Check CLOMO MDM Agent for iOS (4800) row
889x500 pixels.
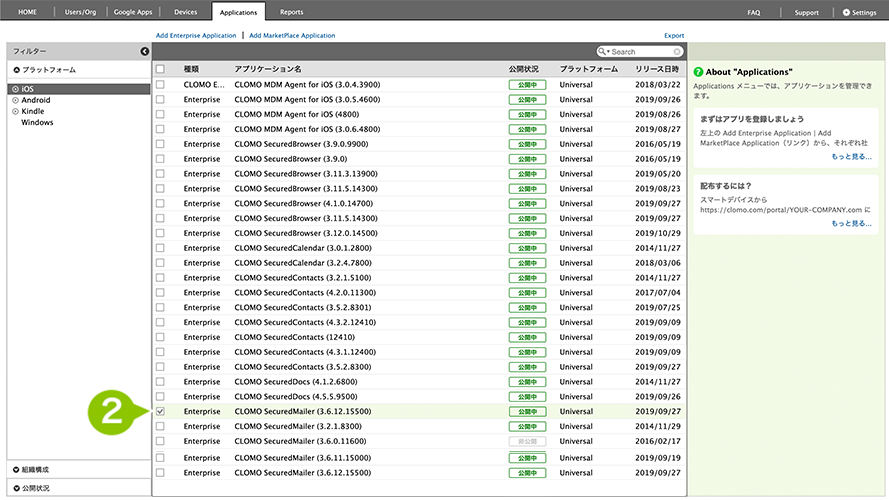tap(160, 114)
